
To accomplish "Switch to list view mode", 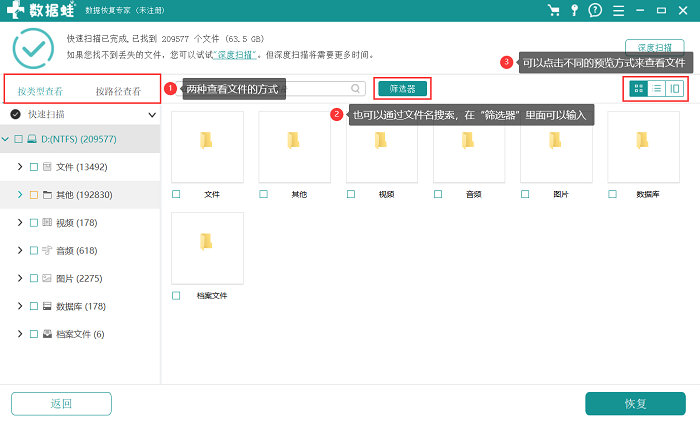I will pyautogui.click(x=656, y=88).
